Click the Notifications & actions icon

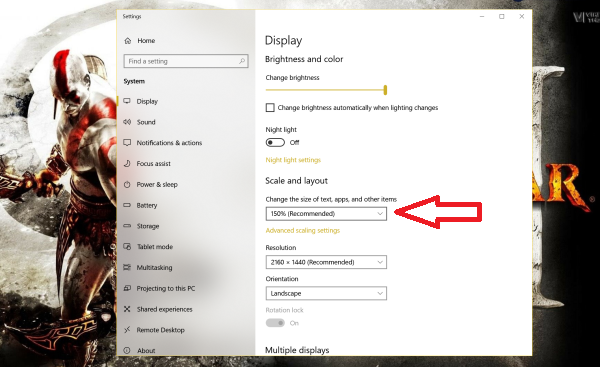[127, 142]
